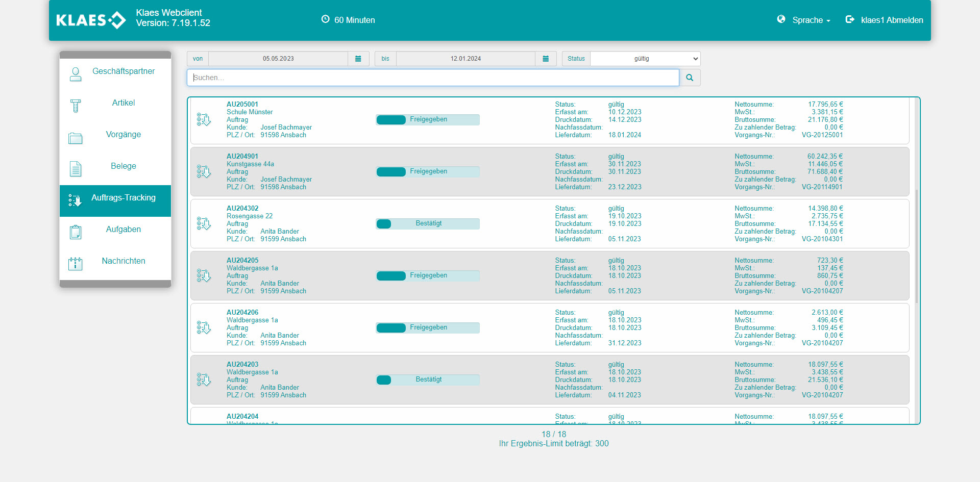Open the Belege menu item
Screen dimensions: 980x482
click(123, 166)
